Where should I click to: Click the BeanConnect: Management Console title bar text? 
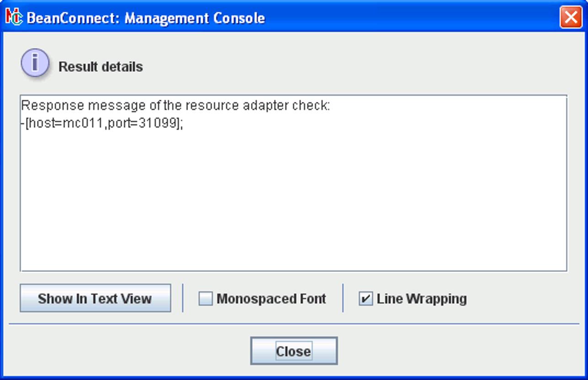point(146,18)
